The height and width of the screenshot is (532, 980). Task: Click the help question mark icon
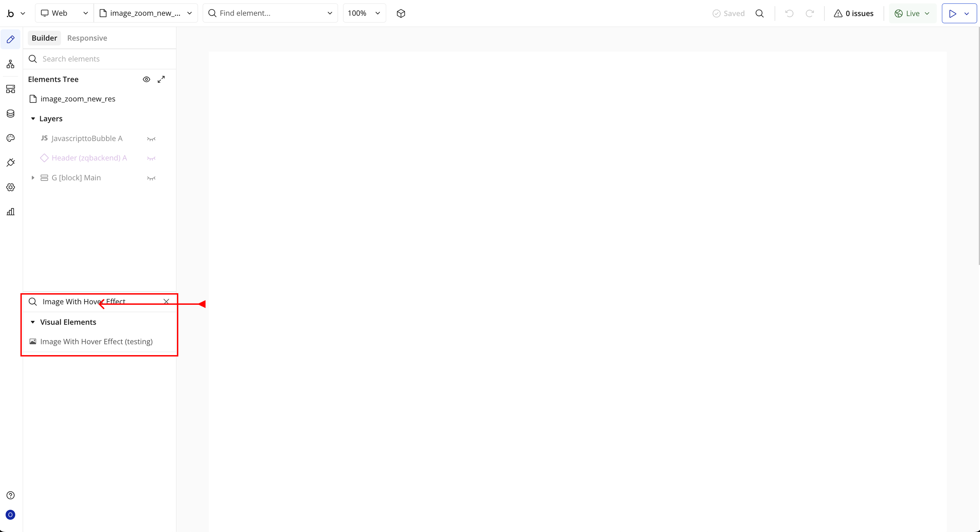coord(10,495)
